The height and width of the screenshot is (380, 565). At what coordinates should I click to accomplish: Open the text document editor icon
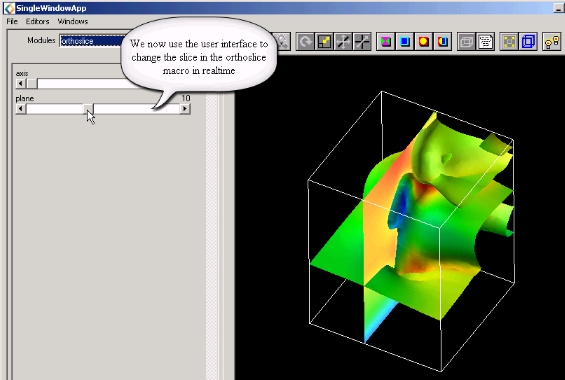pyautogui.click(x=485, y=41)
